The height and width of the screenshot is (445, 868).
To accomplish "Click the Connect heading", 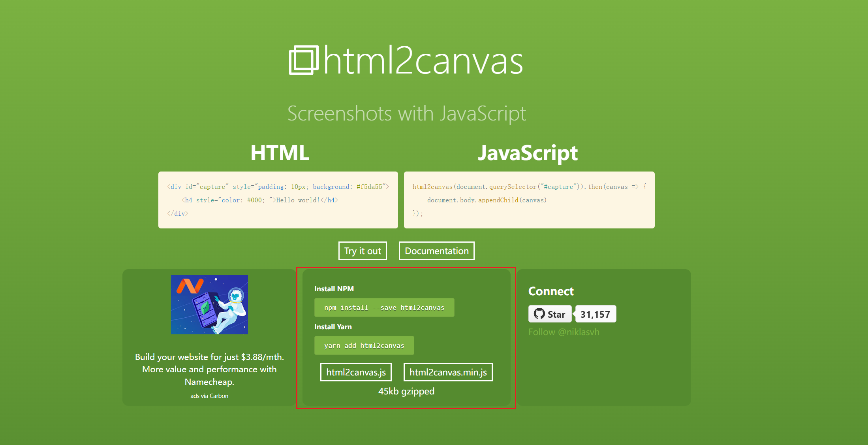I will 551,291.
